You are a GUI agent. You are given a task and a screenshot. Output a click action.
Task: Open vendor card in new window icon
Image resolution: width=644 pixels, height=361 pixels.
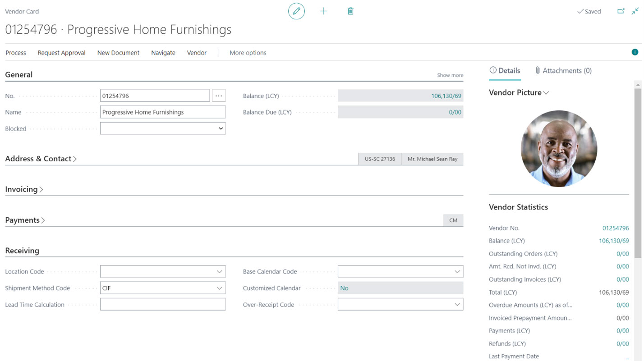(621, 11)
